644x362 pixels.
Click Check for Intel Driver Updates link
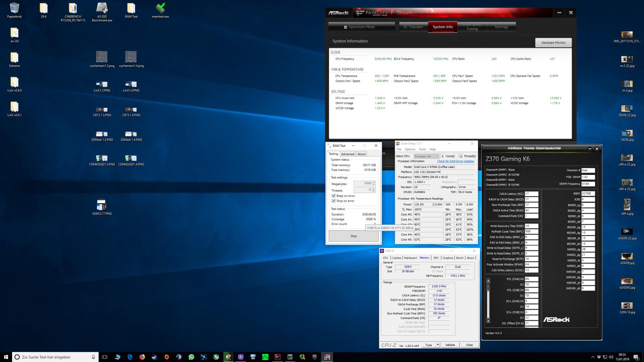(455, 161)
